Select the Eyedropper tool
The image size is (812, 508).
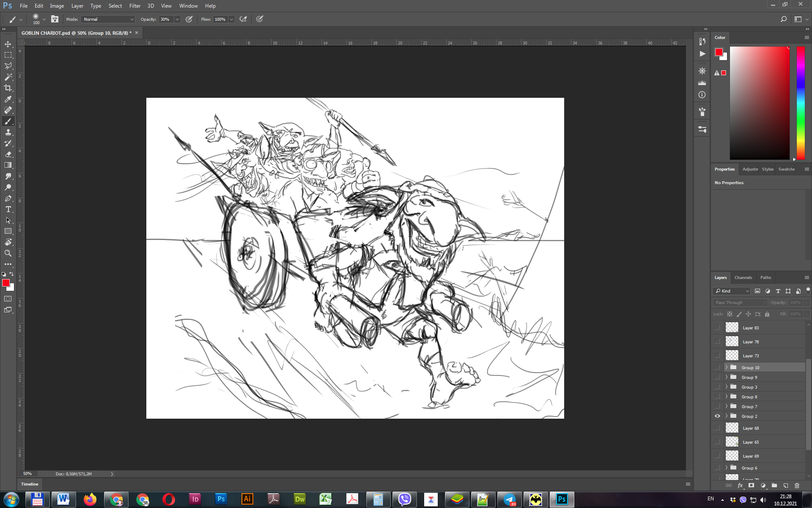pyautogui.click(x=8, y=99)
